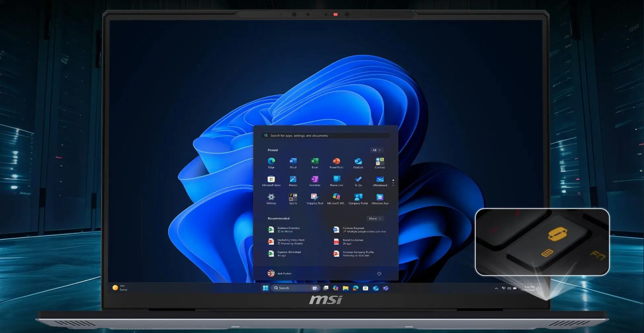Open the volume control in system tray
This screenshot has width=644, height=333.
509,289
